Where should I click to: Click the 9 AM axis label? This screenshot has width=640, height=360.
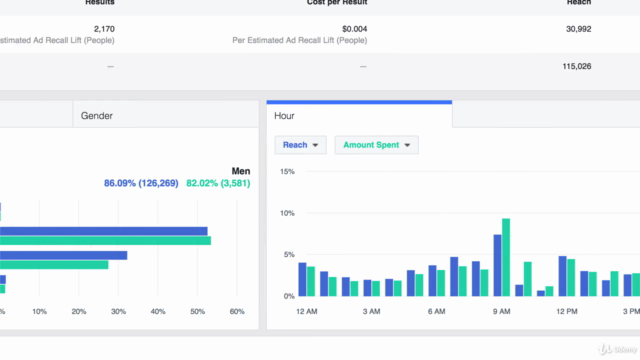tap(501, 311)
